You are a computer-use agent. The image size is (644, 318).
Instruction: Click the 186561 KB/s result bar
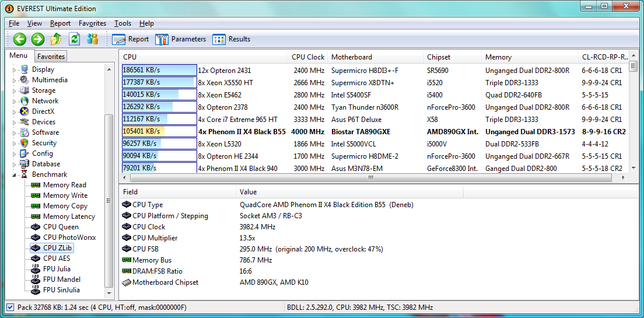click(x=159, y=70)
